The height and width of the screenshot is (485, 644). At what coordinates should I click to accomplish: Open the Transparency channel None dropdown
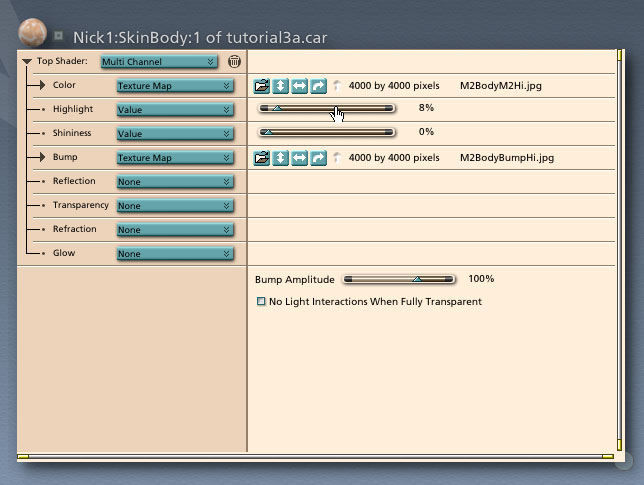coord(175,206)
